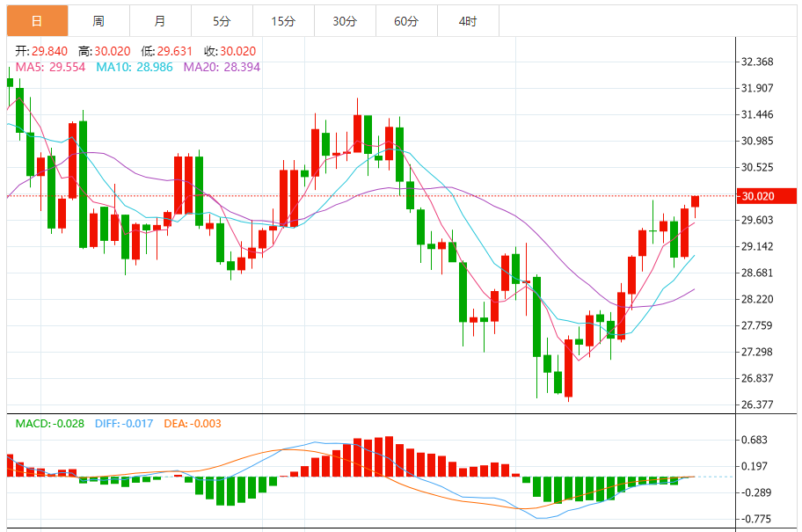Image resolution: width=802 pixels, height=532 pixels.
Task: Click the 32.368 price axis label
Action: [757, 62]
